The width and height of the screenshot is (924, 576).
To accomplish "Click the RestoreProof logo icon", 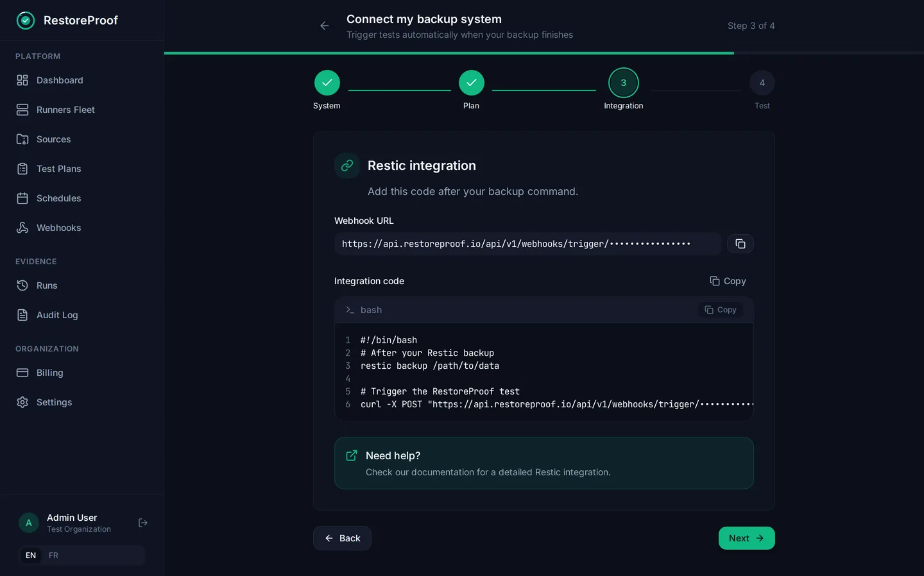I will pyautogui.click(x=26, y=21).
